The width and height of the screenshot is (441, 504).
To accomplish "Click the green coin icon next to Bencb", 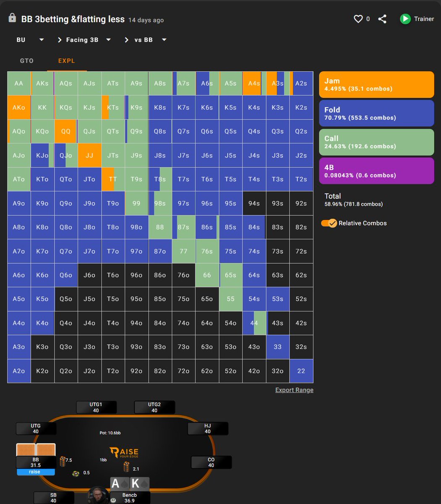I will click(113, 500).
